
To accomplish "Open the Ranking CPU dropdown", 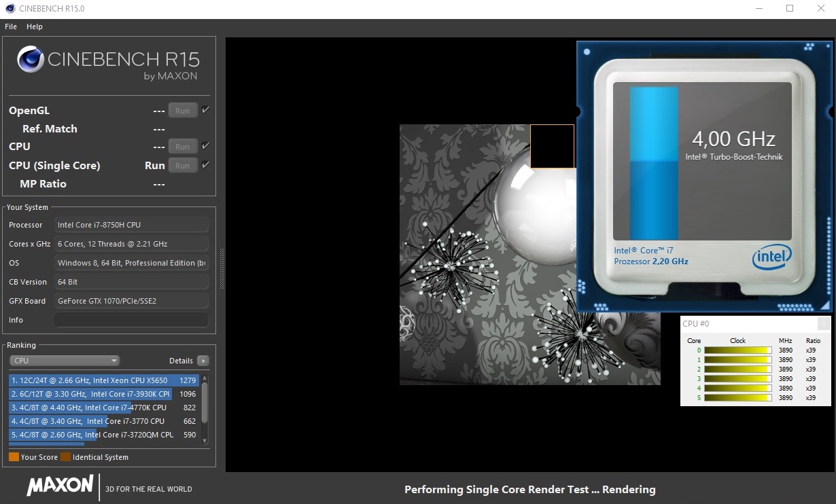I will point(65,361).
